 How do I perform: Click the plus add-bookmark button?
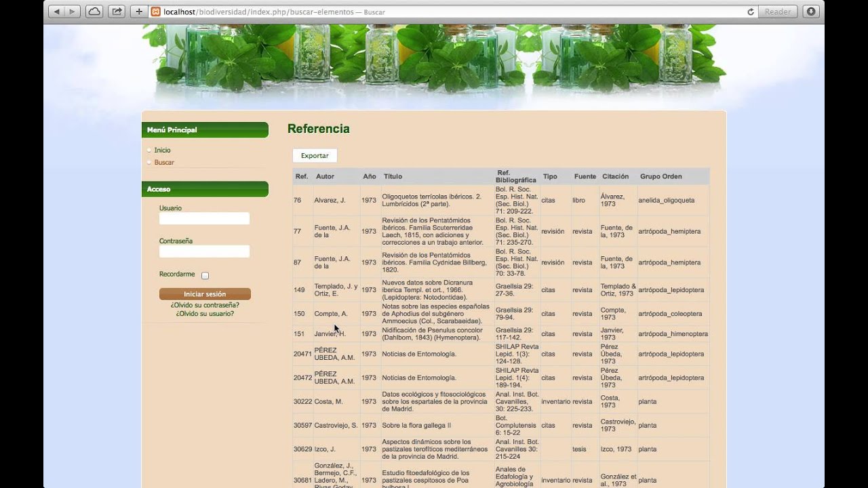click(x=138, y=12)
